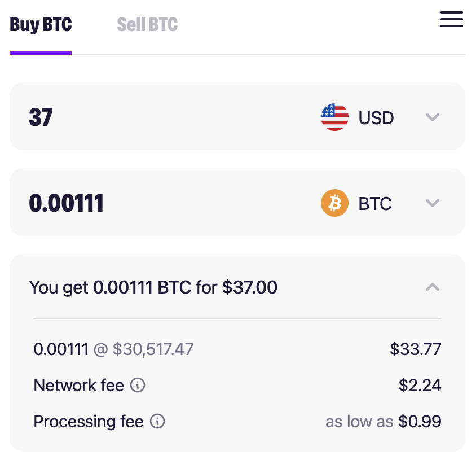Expand the BTC crypto dropdown chevron
The width and height of the screenshot is (476, 464).
[432, 203]
